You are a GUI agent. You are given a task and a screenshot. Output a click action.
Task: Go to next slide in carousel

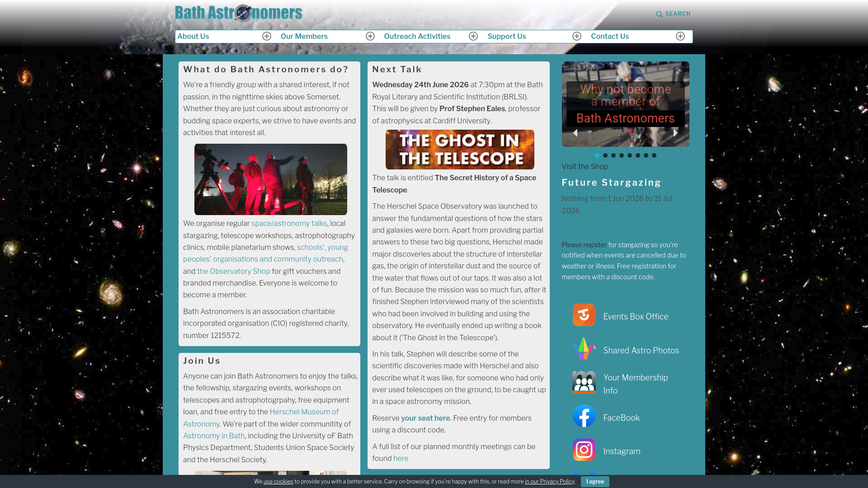(x=675, y=133)
